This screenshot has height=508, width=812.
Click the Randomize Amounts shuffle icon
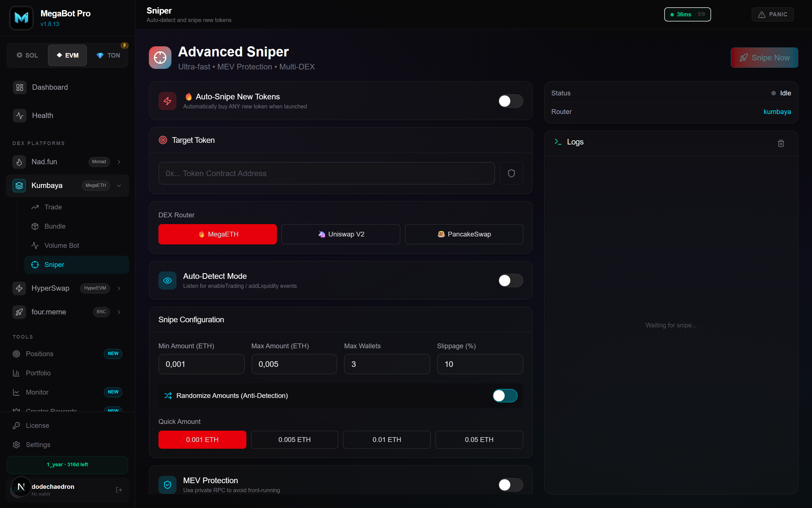(168, 396)
